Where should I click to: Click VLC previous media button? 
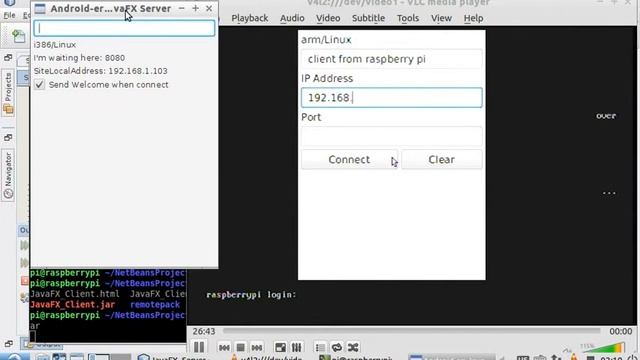point(224,347)
